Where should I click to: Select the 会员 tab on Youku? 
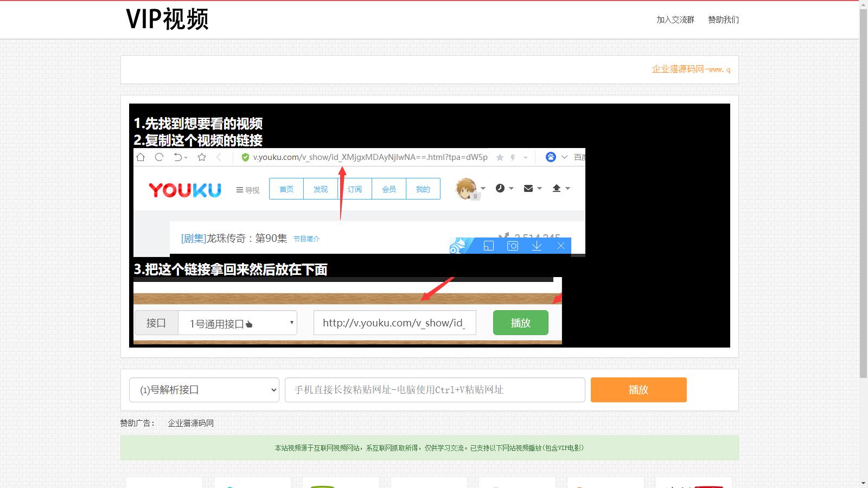(x=389, y=189)
